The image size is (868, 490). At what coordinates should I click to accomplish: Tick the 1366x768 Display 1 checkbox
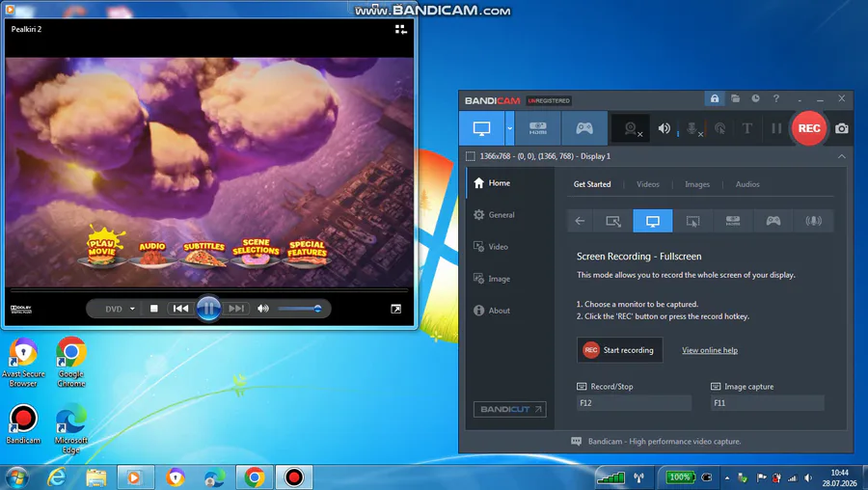pyautogui.click(x=471, y=156)
